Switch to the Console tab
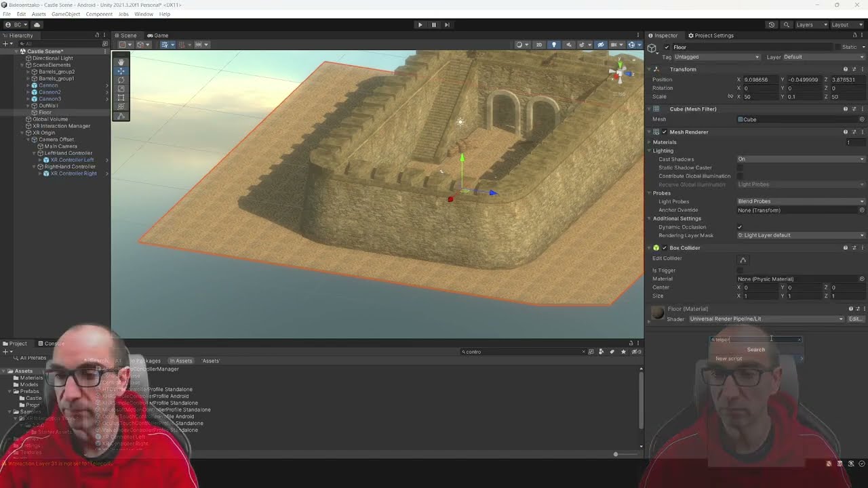Viewport: 868px width, 488px height. [x=52, y=344]
